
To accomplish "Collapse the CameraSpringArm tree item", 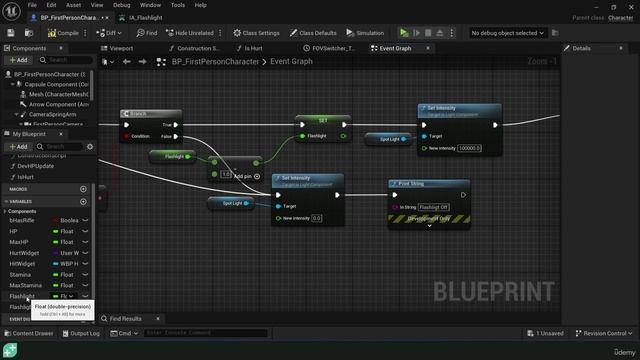I will click(16, 115).
